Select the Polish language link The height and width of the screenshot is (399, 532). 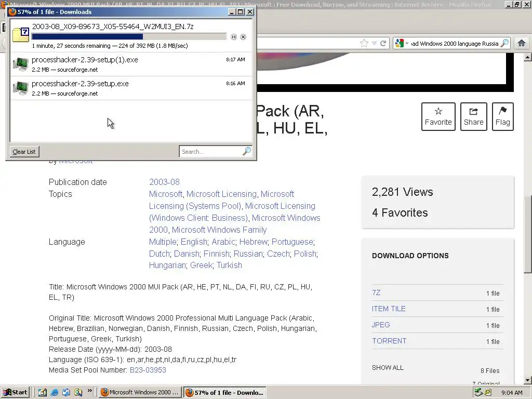click(305, 254)
